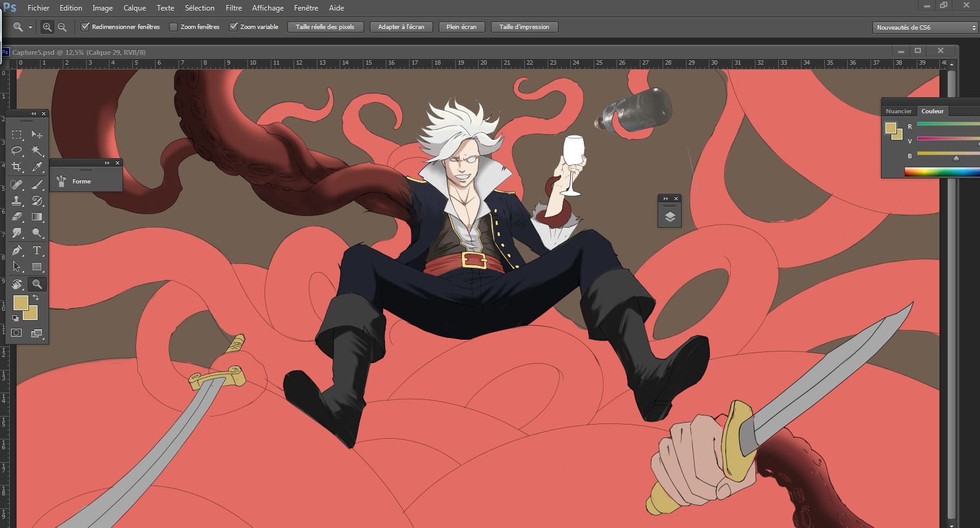Choose the Eraser tool
980x528 pixels.
[17, 217]
